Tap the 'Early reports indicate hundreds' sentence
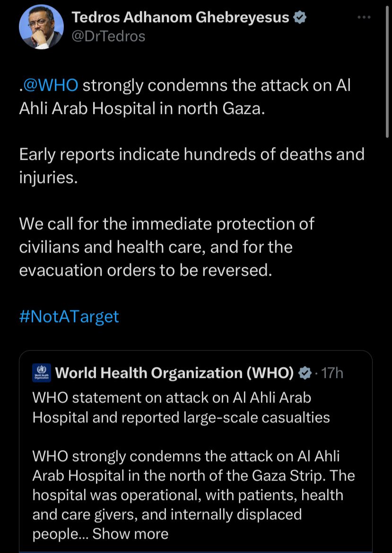Viewport: 392px width, 553px height. pos(192,154)
